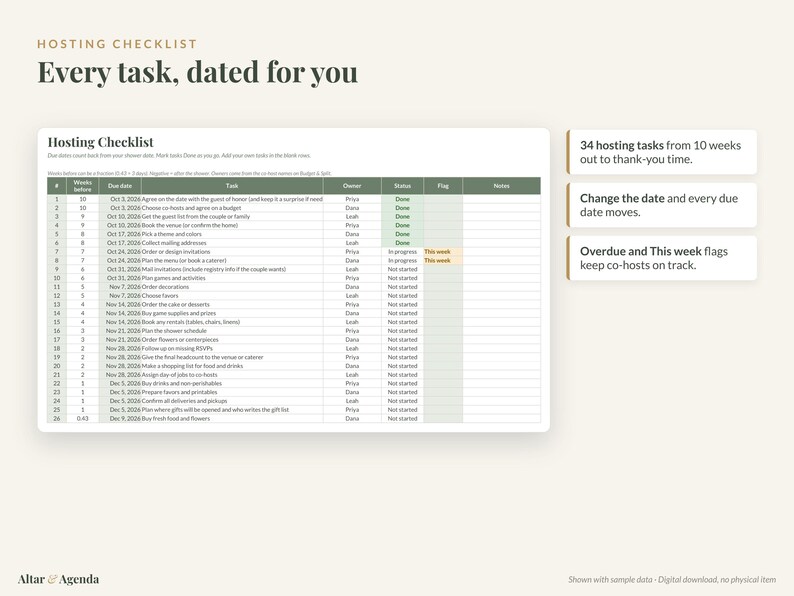Screen dimensions: 794x596
Task: Click the 'Due date' column header
Action: click(x=120, y=186)
